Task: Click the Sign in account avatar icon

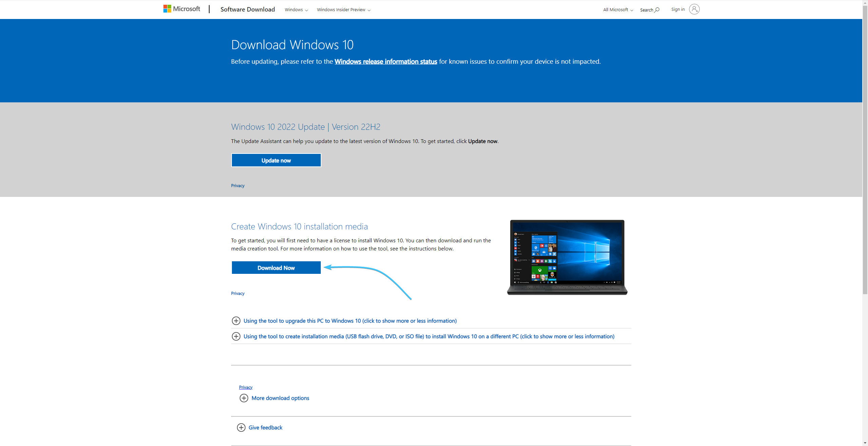Action: (x=694, y=9)
